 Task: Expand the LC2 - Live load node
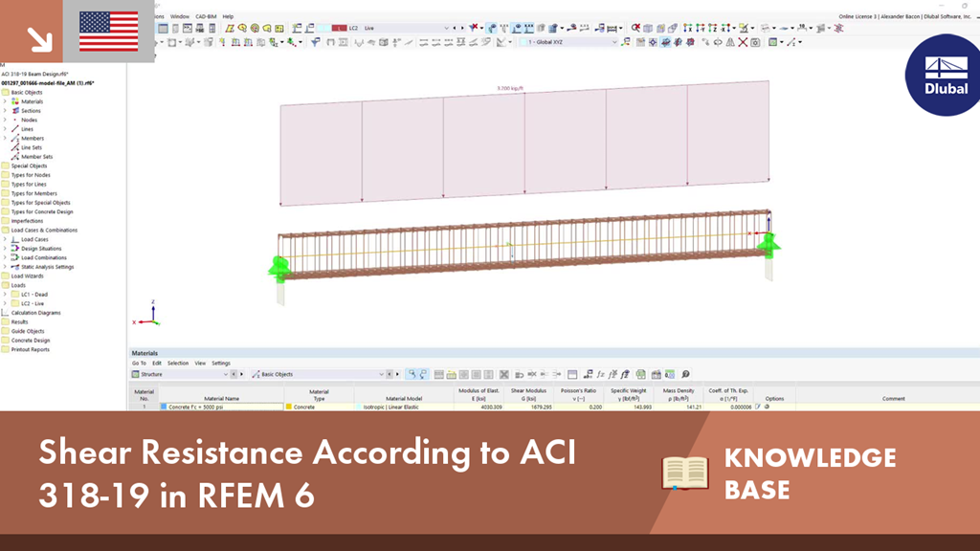pyautogui.click(x=6, y=303)
